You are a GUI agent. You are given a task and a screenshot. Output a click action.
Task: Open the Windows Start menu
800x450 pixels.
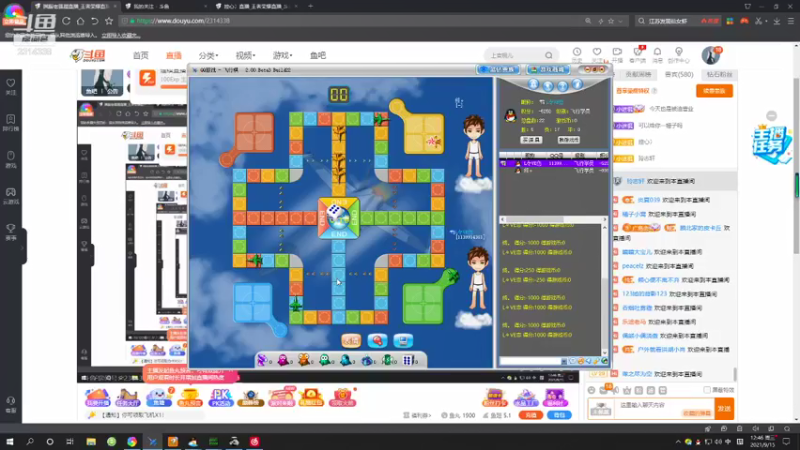coord(9,442)
